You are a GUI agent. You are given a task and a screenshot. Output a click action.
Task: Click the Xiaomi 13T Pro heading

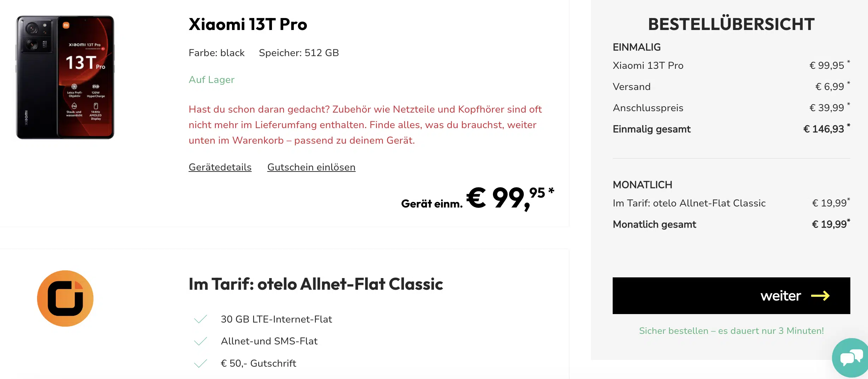[248, 24]
